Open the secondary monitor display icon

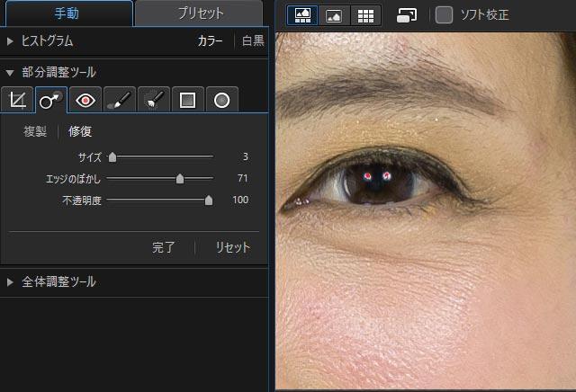(x=406, y=15)
